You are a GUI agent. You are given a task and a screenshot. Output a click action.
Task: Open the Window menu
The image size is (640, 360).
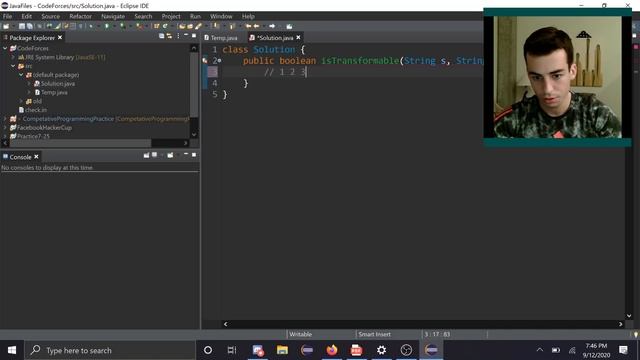click(221, 16)
